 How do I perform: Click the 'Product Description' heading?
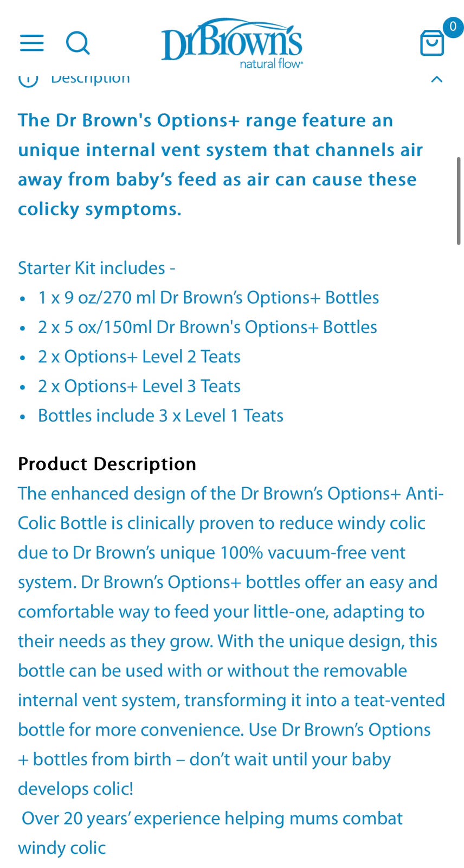click(107, 464)
